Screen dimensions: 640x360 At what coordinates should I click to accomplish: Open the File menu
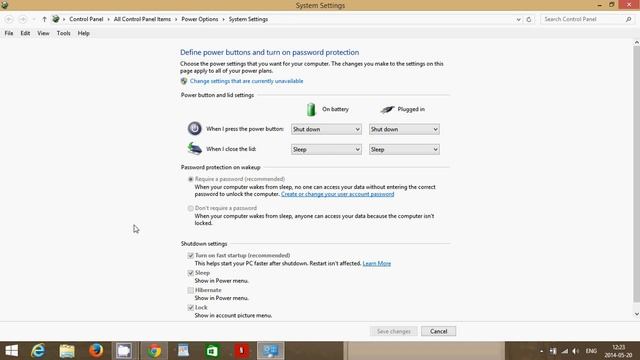(9, 33)
